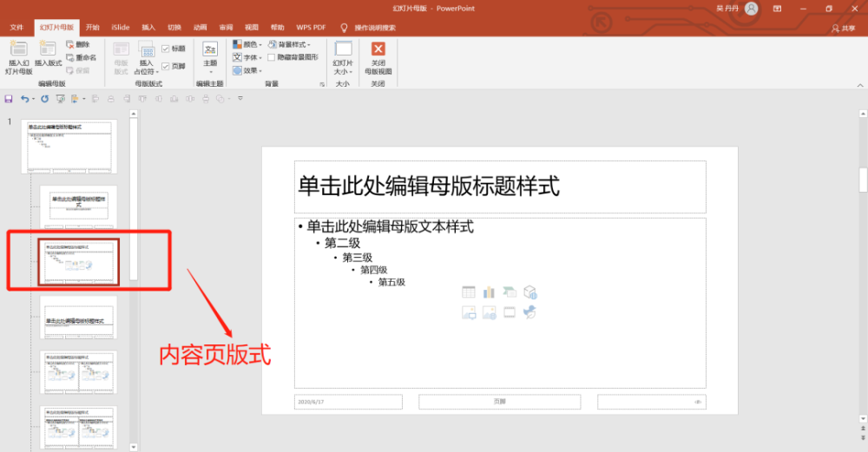Switch to the 视图 tab
868x452 pixels.
(252, 28)
